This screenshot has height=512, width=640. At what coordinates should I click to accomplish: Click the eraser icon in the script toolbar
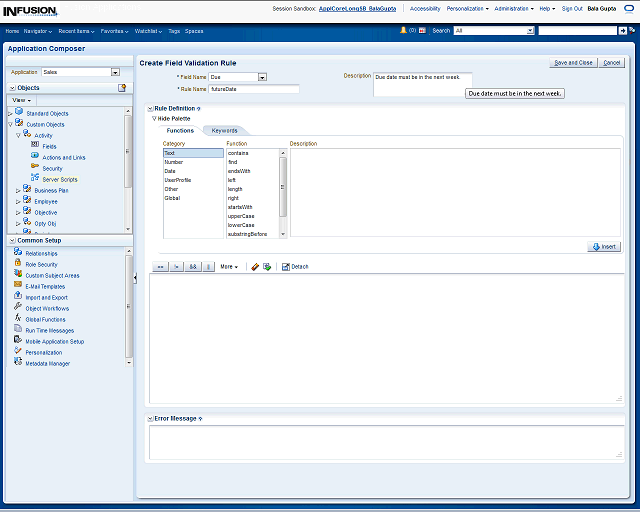click(x=255, y=267)
